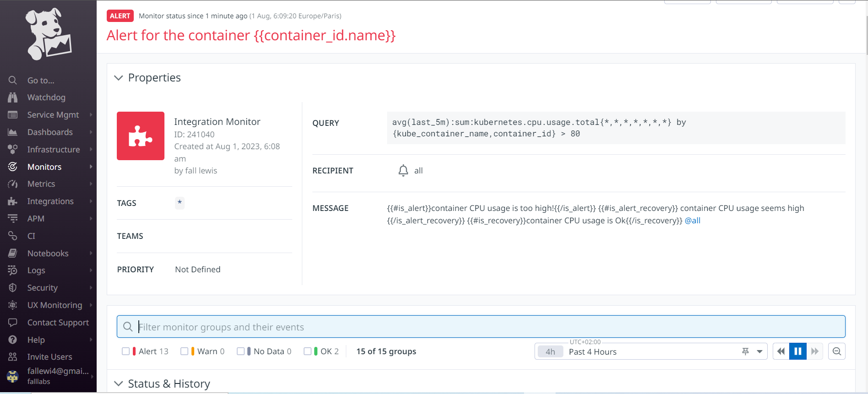This screenshot has height=394, width=868.
Task: Collapse the Properties section
Action: pyautogui.click(x=119, y=78)
